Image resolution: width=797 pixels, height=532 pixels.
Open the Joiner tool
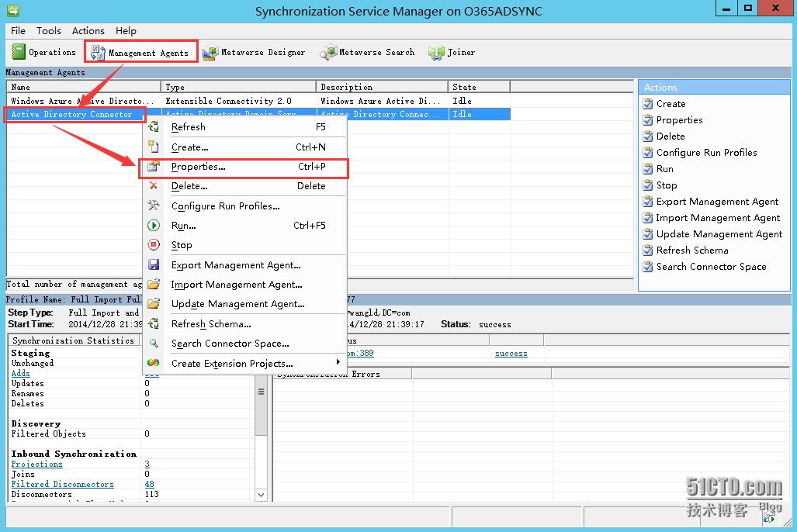click(452, 52)
